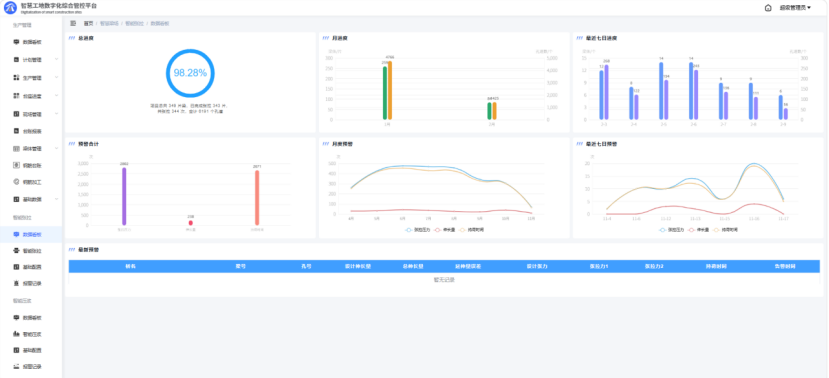Click the green 1月 bar in 月进度
The image size is (829, 378).
385,93
